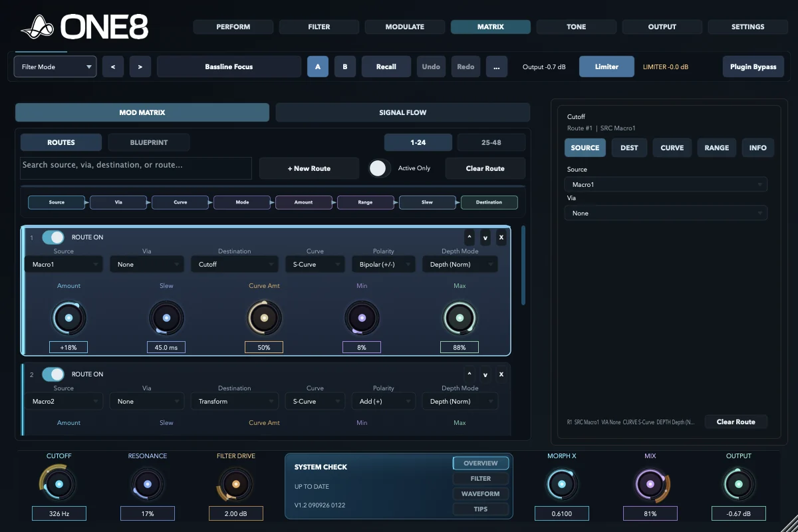Open the more options ellipsis button
This screenshot has height=532, width=798.
coord(497,66)
